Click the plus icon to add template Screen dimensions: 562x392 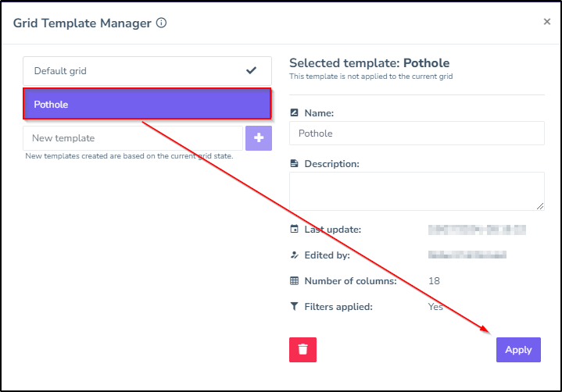[x=259, y=138]
